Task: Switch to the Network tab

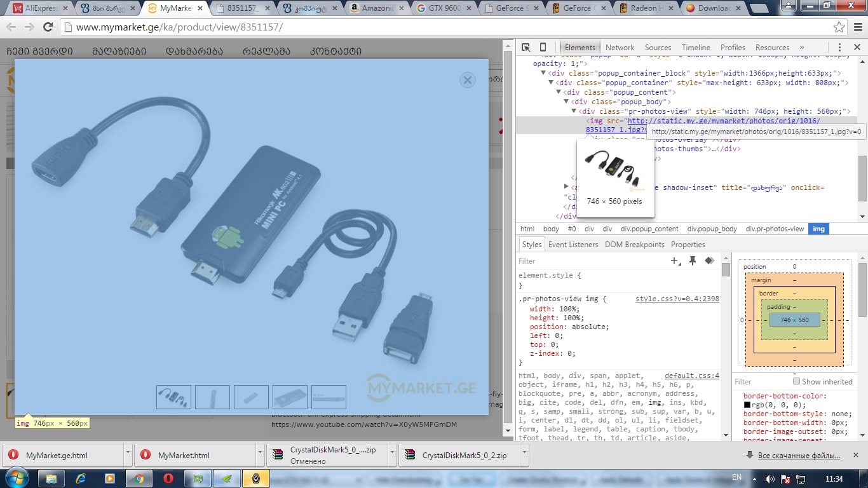Action: (620, 48)
